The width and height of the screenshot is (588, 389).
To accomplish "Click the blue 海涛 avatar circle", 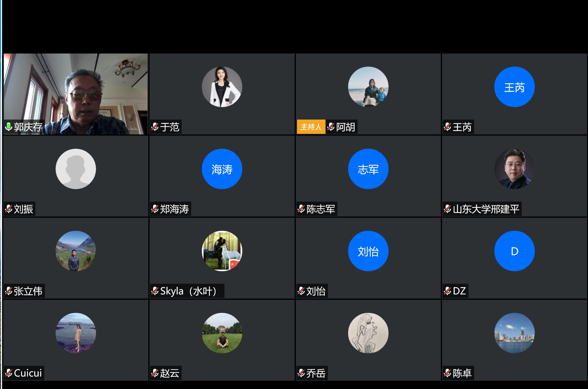I will point(222,169).
